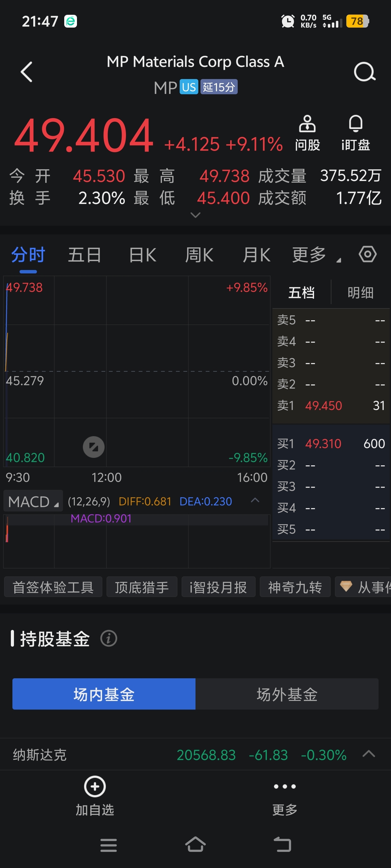
Task: Tap the stock title MP Materials Corp Class A
Action: (195, 62)
